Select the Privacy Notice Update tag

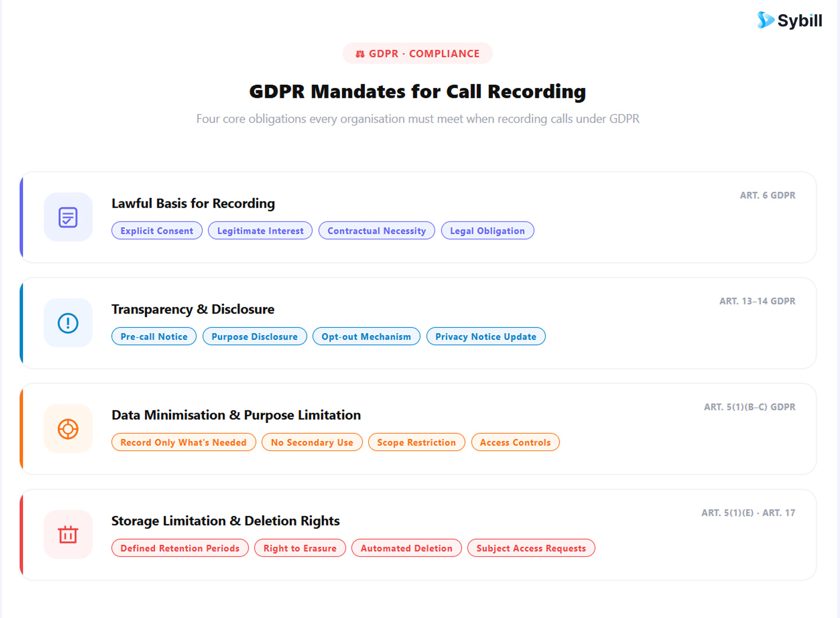point(486,336)
